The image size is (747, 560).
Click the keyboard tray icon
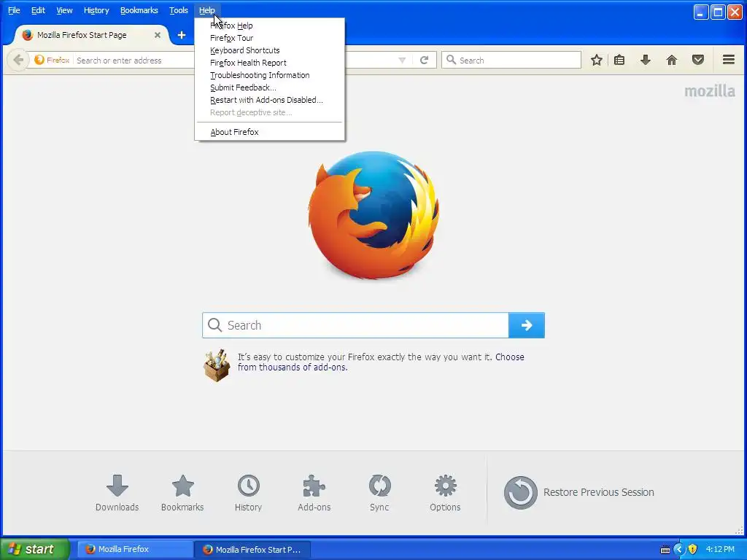coord(665,550)
